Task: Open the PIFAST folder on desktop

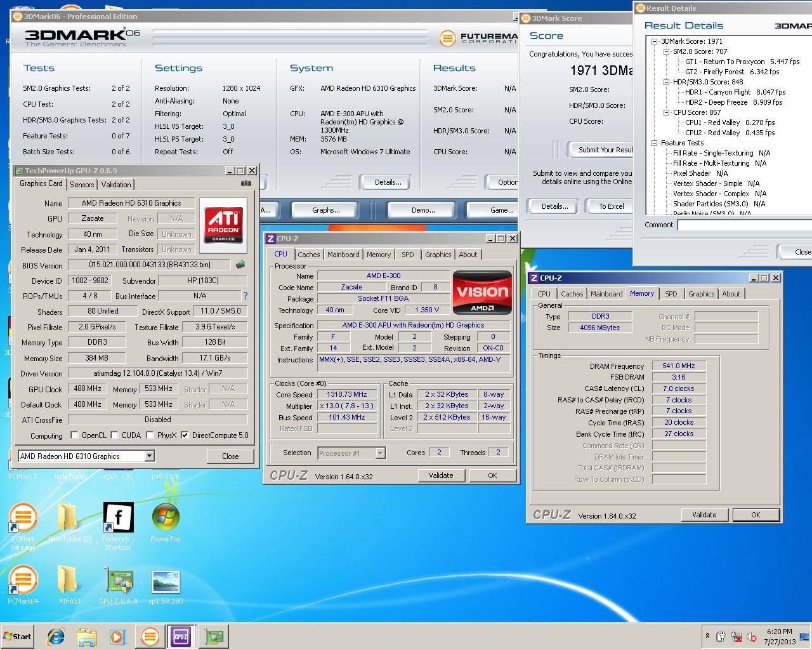Action: tap(70, 584)
